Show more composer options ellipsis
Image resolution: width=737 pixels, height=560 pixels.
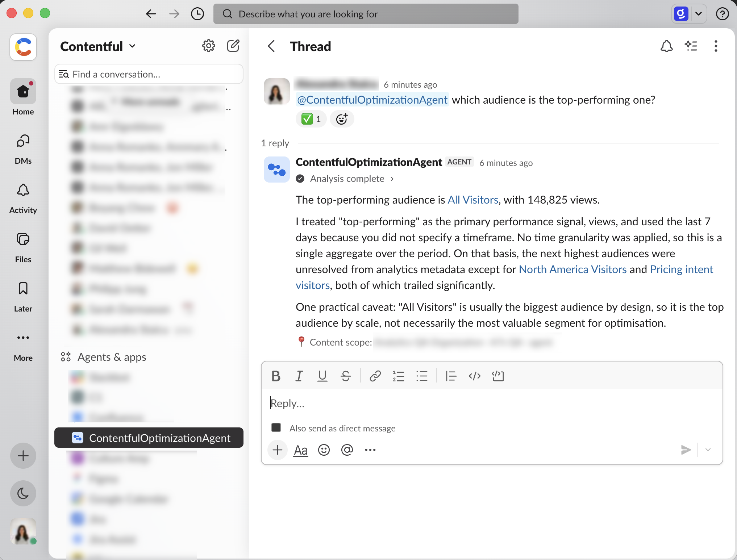(x=370, y=450)
